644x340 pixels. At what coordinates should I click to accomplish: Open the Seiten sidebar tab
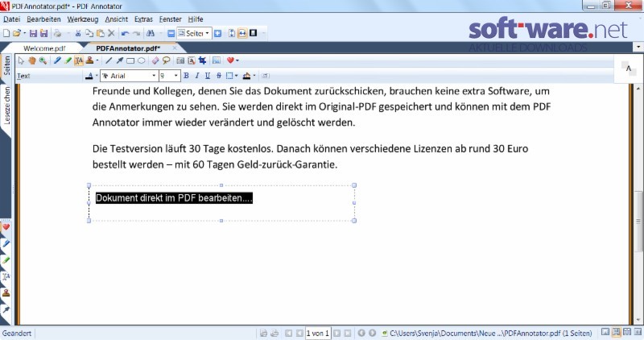coord(6,66)
